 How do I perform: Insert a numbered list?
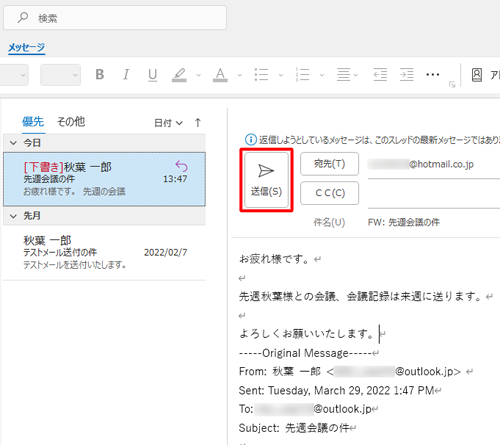[302, 75]
